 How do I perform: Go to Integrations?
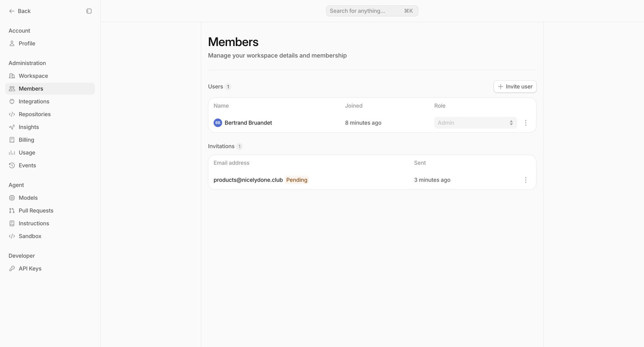50,101
